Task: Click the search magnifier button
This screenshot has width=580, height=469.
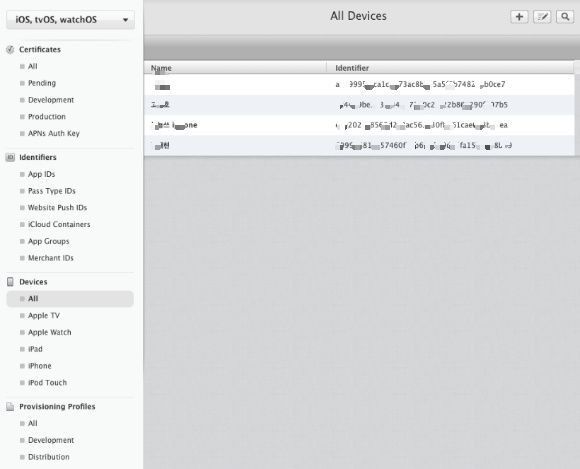Action: click(565, 17)
